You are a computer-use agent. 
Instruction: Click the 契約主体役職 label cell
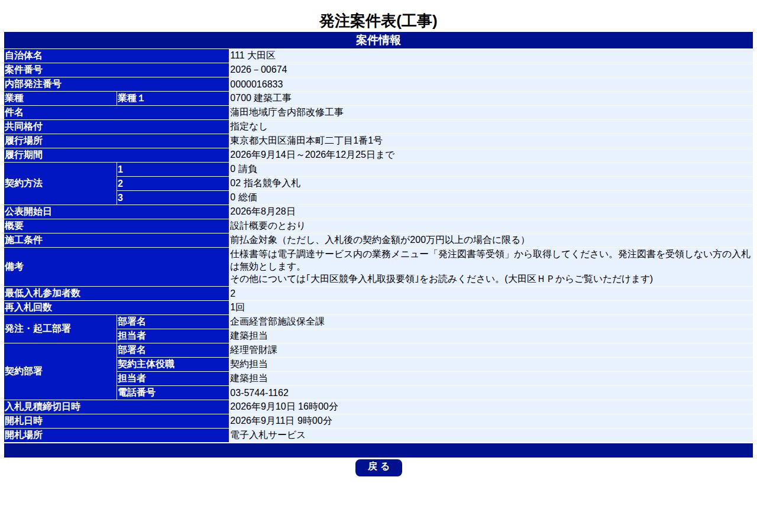(173, 364)
